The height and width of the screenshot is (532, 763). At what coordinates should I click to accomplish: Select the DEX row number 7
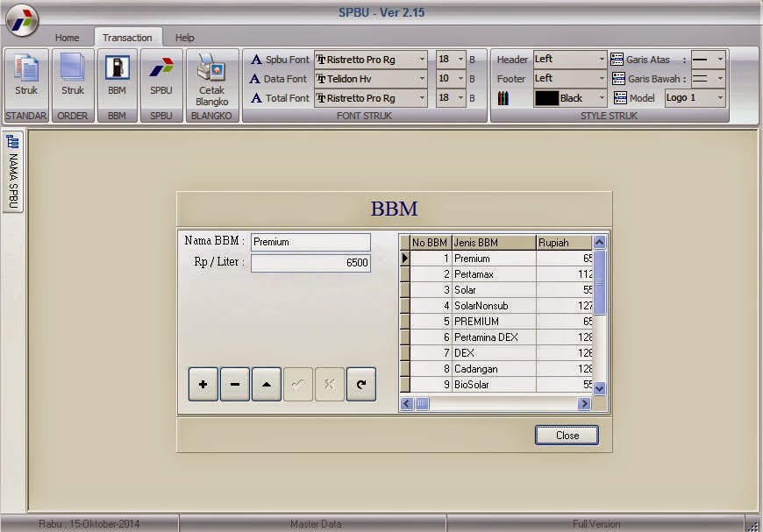pyautogui.click(x=496, y=353)
